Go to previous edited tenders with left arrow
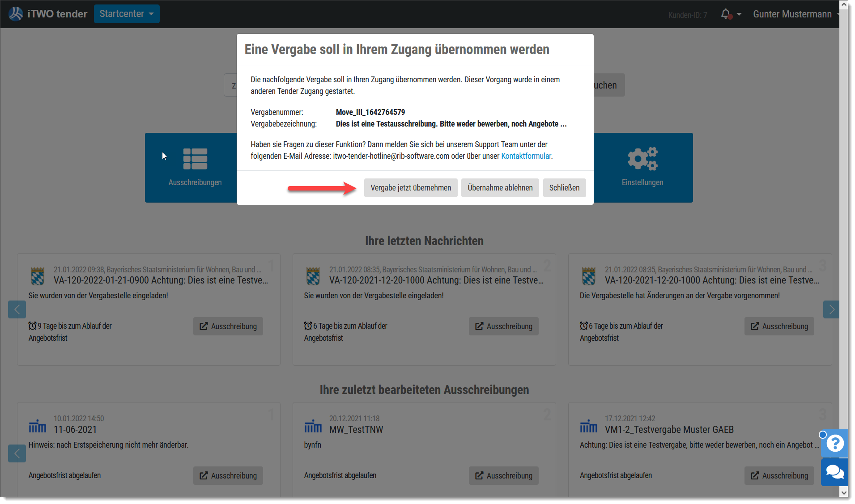Viewport: 855px width, 504px height. 17,453
